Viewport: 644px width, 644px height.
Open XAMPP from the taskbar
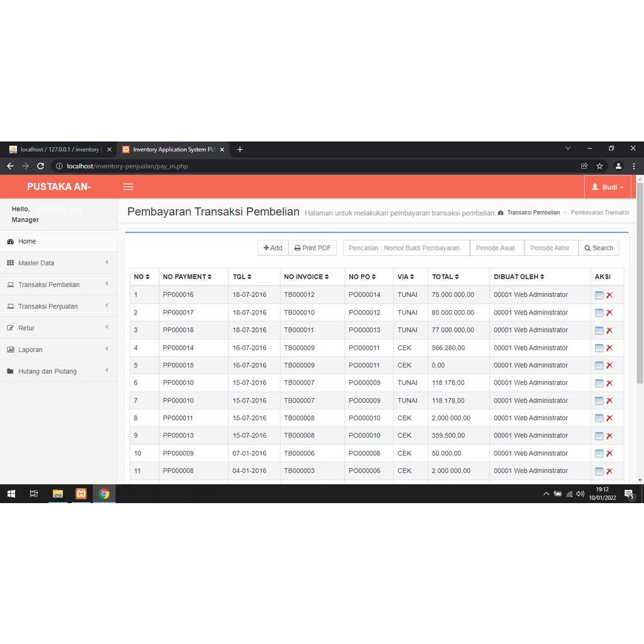[x=81, y=493]
